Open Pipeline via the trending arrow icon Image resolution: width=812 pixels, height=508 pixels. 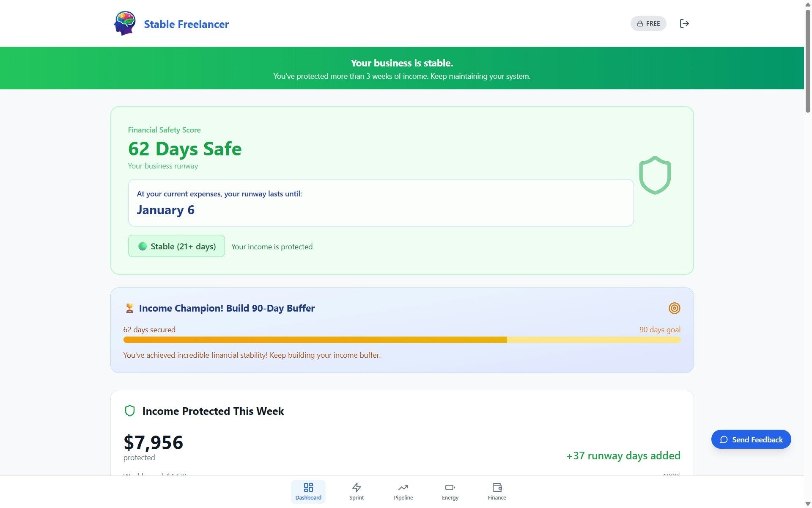[x=403, y=487]
